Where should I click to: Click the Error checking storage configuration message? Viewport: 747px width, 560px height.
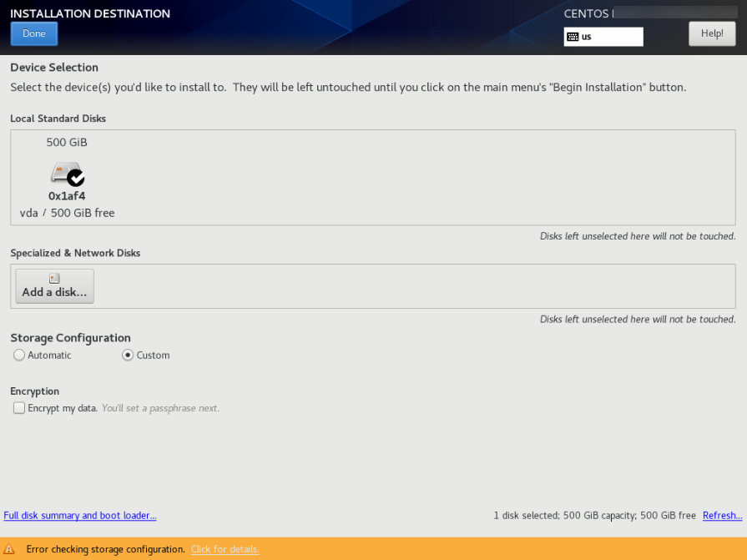point(105,549)
